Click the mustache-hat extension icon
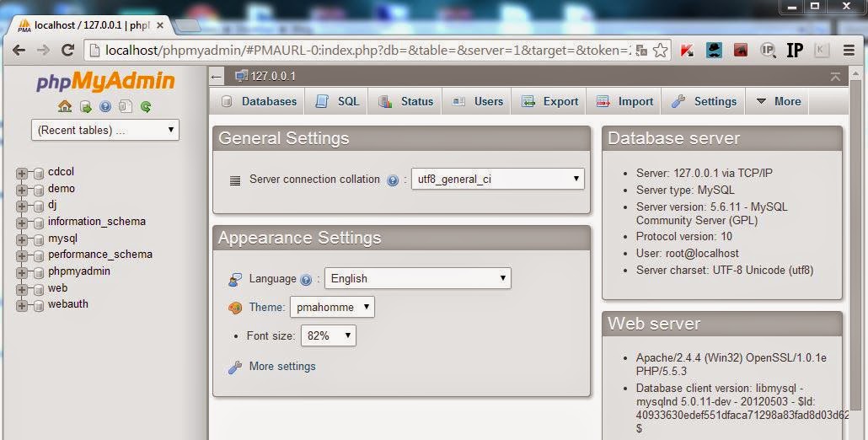Image resolution: width=868 pixels, height=440 pixels. coord(714,51)
